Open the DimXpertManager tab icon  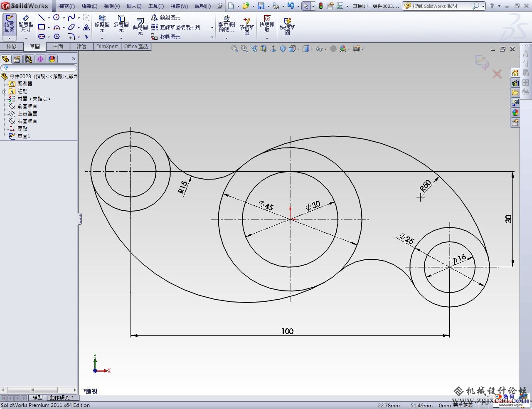pyautogui.click(x=40, y=59)
